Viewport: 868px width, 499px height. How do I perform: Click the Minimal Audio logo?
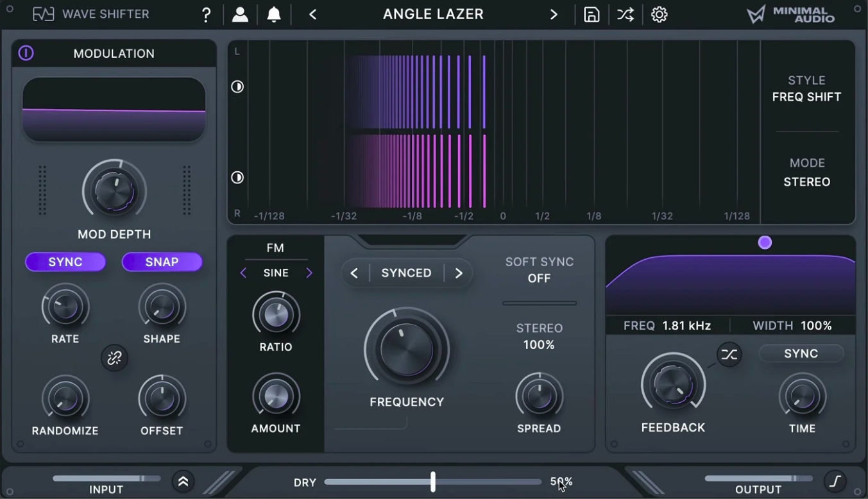(791, 15)
